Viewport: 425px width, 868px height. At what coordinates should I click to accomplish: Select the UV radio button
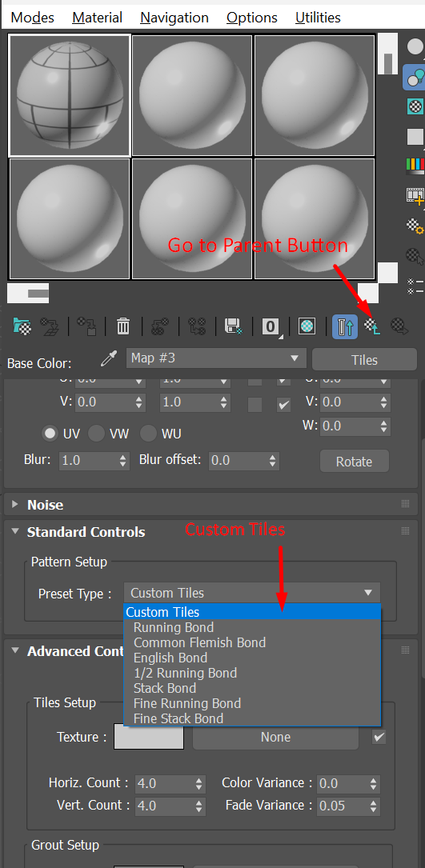[x=50, y=434]
